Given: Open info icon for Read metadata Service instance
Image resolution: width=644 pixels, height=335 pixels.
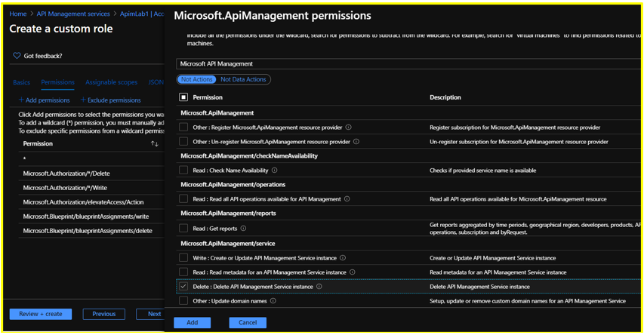Looking at the screenshot, I should [353, 272].
